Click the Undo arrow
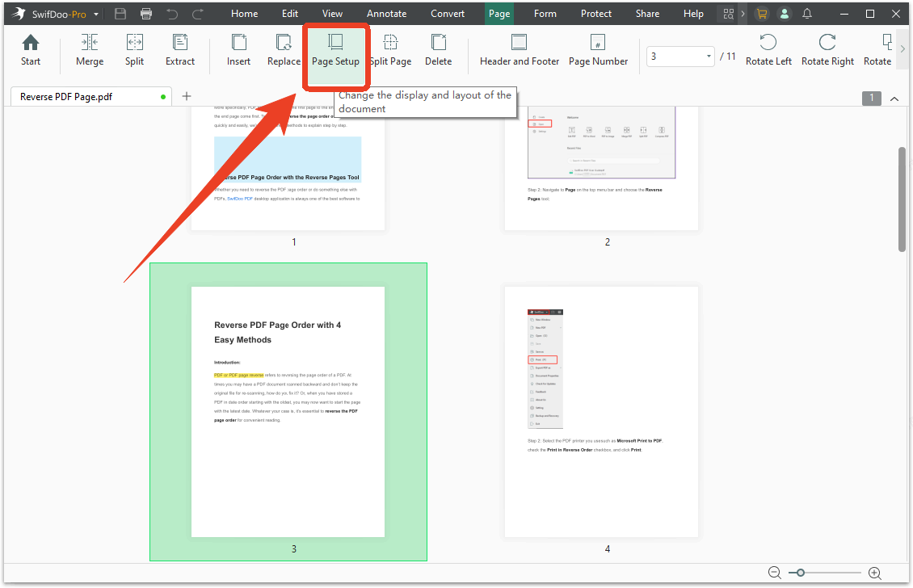Viewport: 913px width, 588px height. (172, 14)
